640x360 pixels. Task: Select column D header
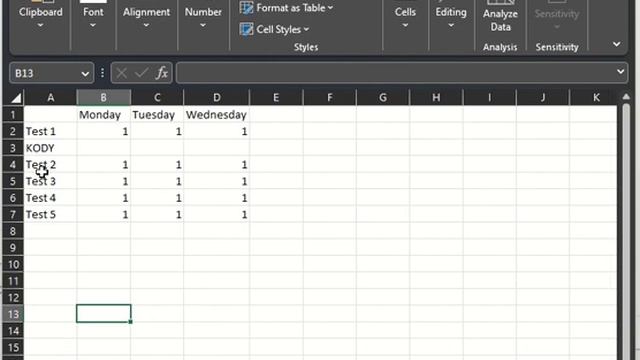(217, 98)
